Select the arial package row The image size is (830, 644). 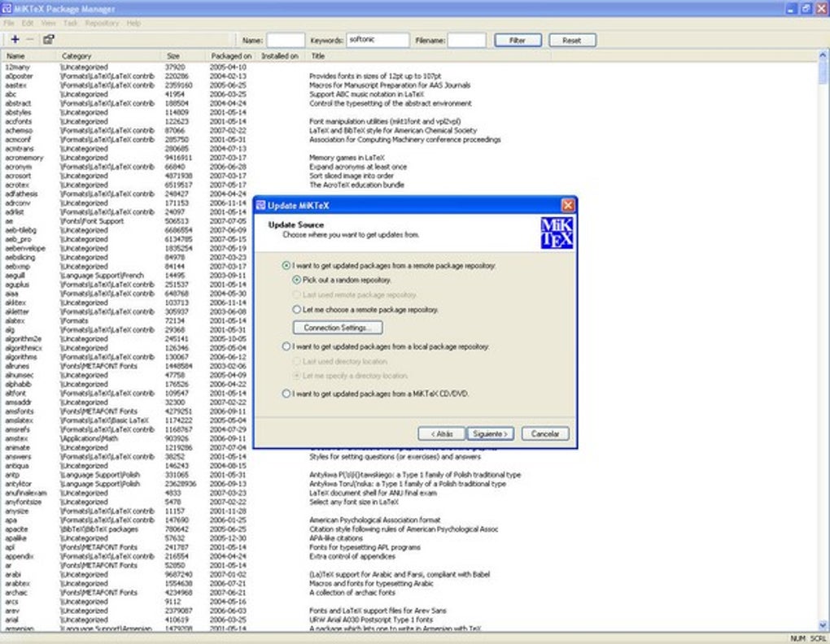[409, 620]
